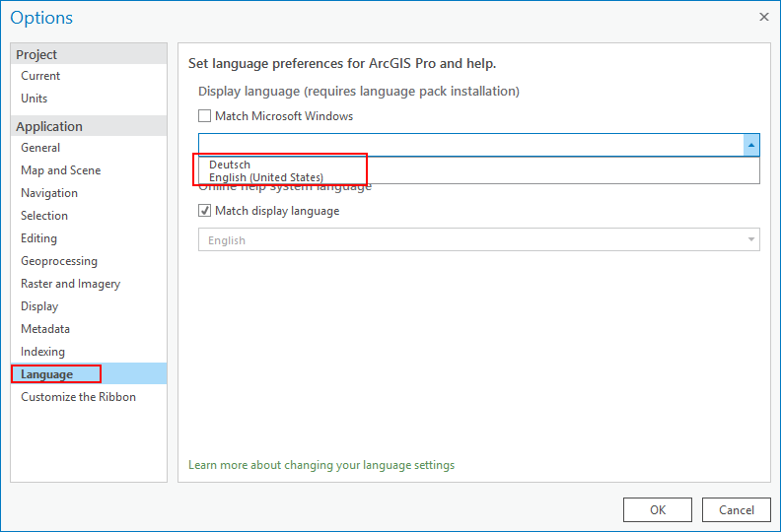Uncheck Match display language checkbox
This screenshot has width=781, height=532.
[205, 211]
